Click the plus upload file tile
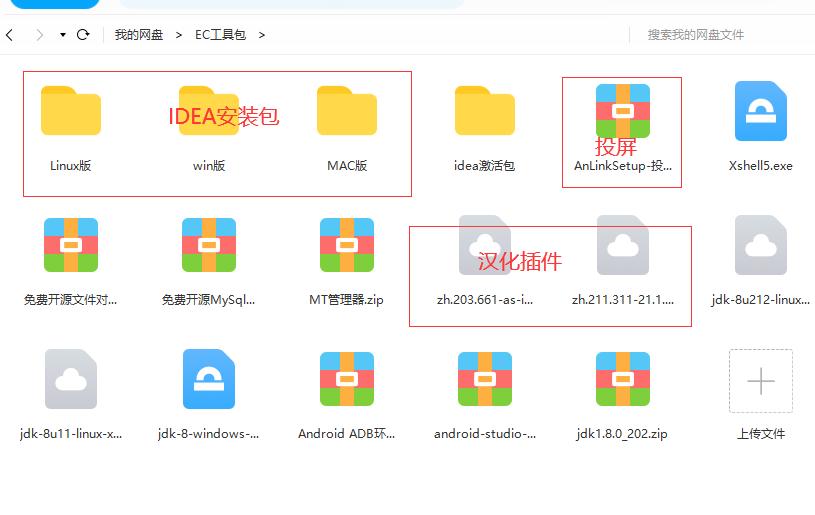The width and height of the screenshot is (815, 515). point(761,381)
